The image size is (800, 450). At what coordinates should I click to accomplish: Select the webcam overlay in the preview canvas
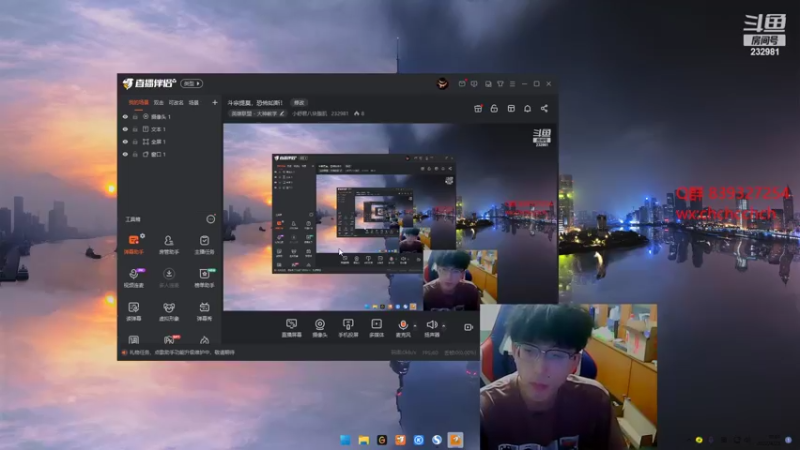point(460,280)
